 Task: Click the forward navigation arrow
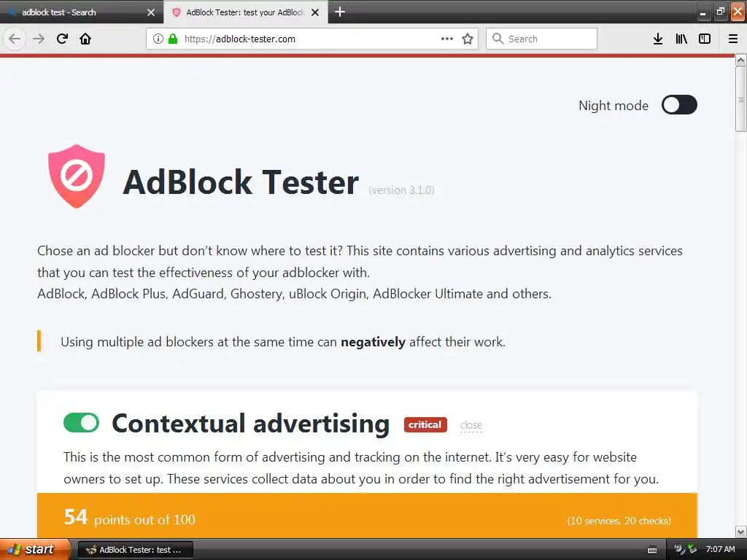tap(39, 39)
